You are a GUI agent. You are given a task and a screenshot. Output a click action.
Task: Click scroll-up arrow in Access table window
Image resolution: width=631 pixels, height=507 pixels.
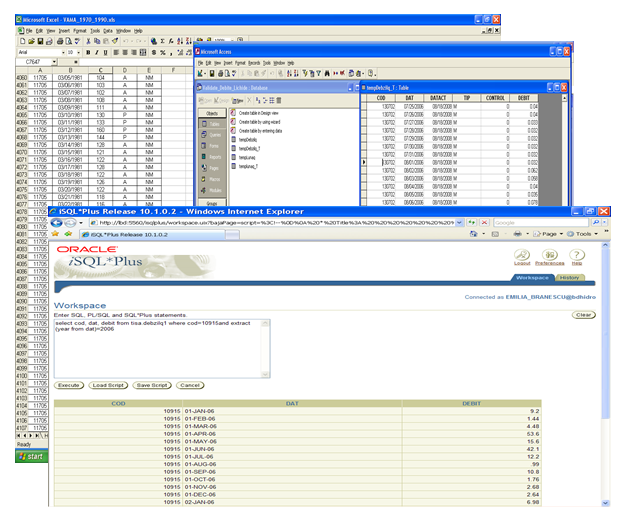coord(564,98)
